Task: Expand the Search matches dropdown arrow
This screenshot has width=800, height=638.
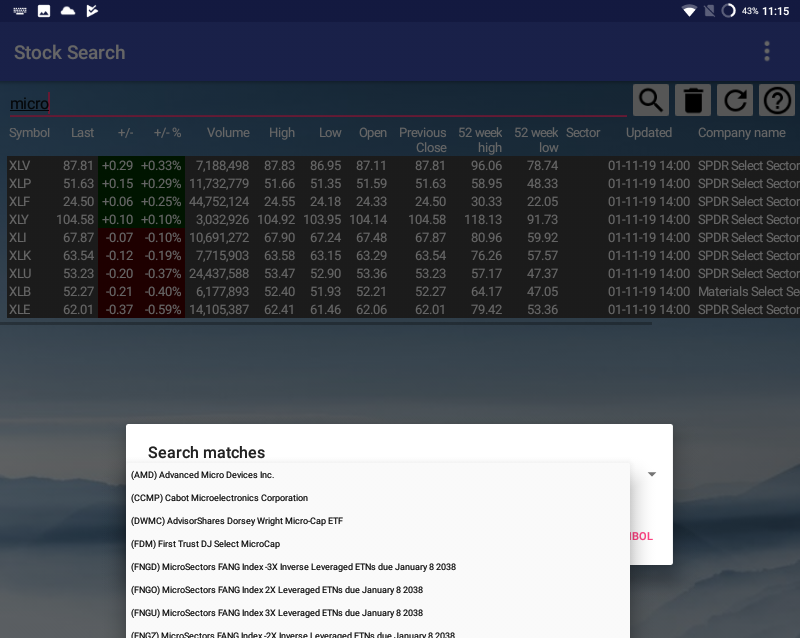Action: 652,474
